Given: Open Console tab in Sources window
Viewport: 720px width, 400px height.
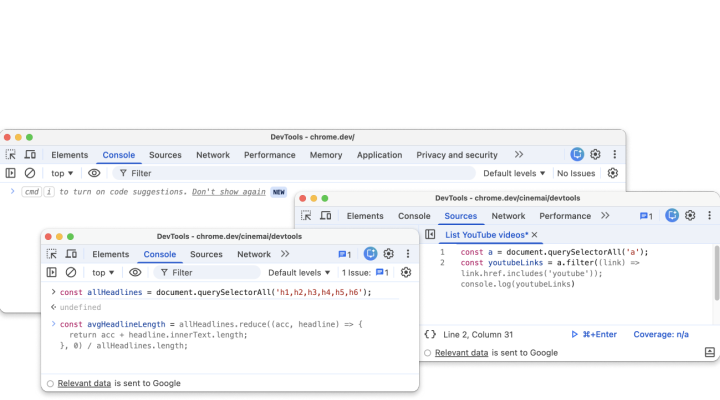Looking at the screenshot, I should point(414,216).
